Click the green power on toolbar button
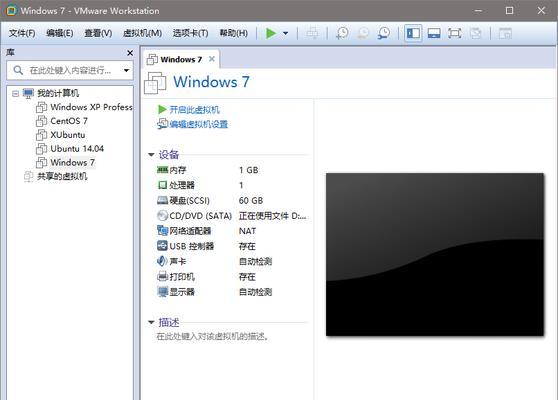The width and height of the screenshot is (558, 400). coord(271,33)
